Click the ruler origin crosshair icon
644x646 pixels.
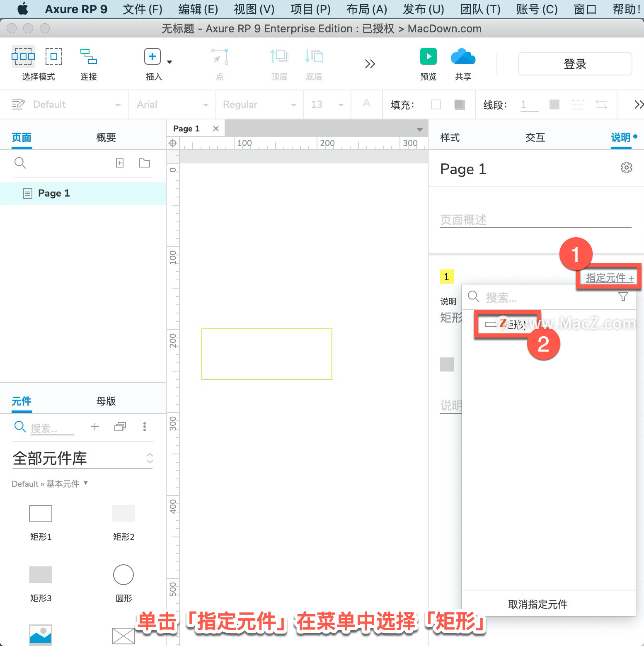click(173, 143)
